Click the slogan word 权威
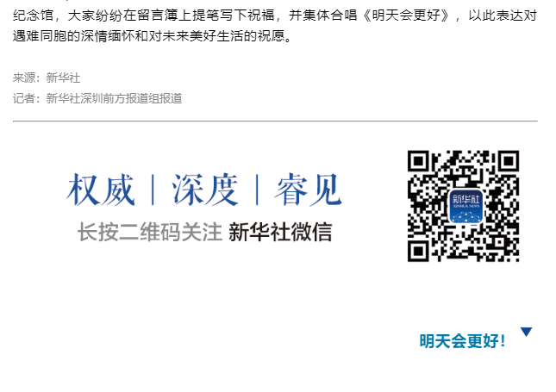Screen dimensions: 556x392 [x=101, y=190]
